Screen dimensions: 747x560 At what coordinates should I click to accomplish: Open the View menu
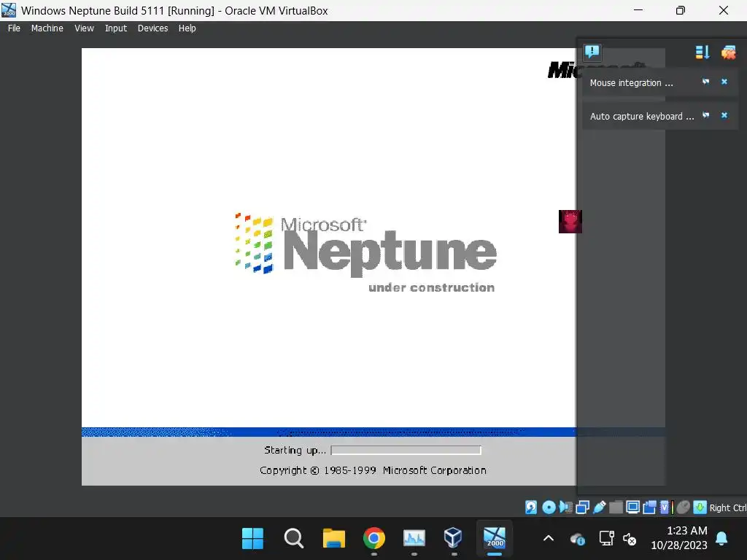point(84,28)
